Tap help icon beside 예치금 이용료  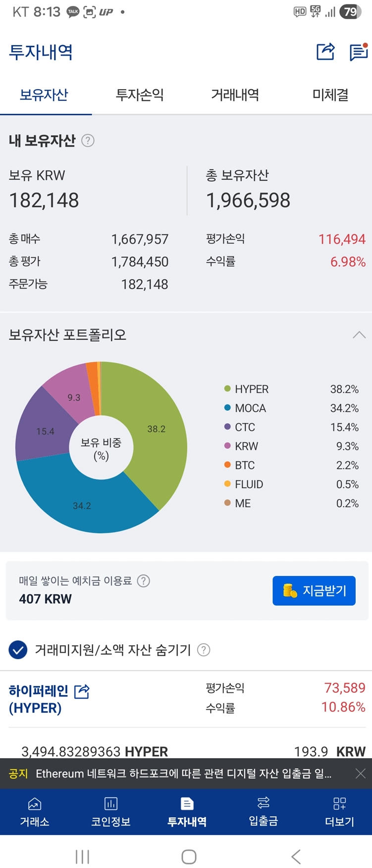point(143,580)
